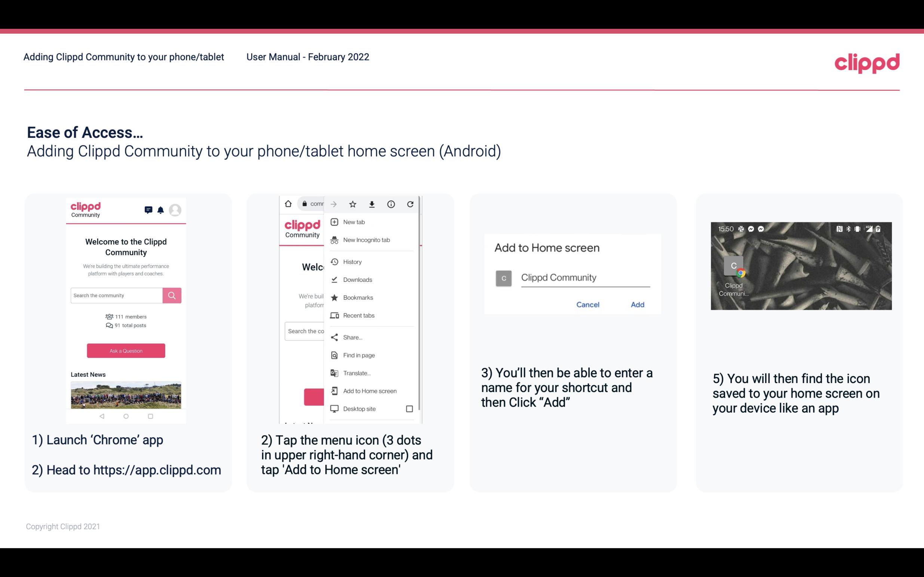Select Add to Home screen menu option
This screenshot has width=924, height=577.
click(x=369, y=391)
